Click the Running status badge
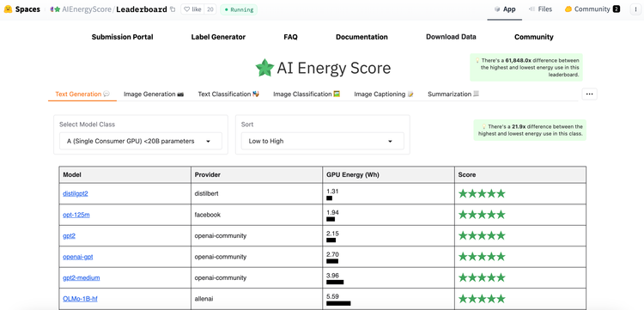 [239, 9]
